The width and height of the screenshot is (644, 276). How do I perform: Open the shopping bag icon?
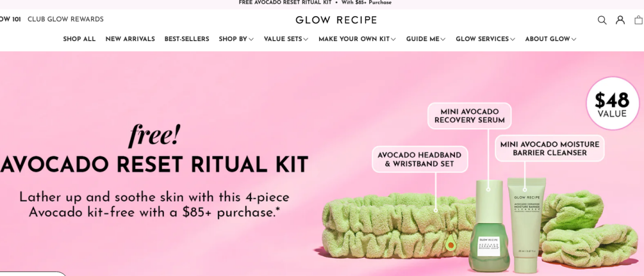(x=639, y=20)
